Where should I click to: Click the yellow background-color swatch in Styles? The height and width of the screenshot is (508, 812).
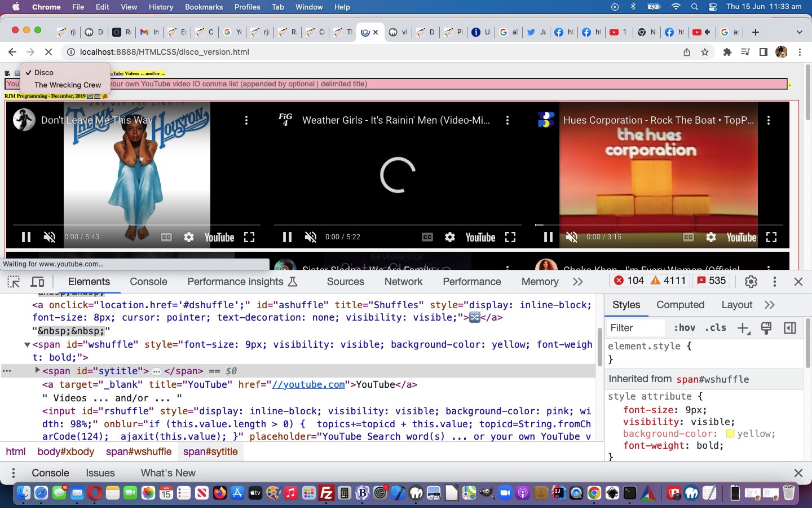click(x=730, y=434)
